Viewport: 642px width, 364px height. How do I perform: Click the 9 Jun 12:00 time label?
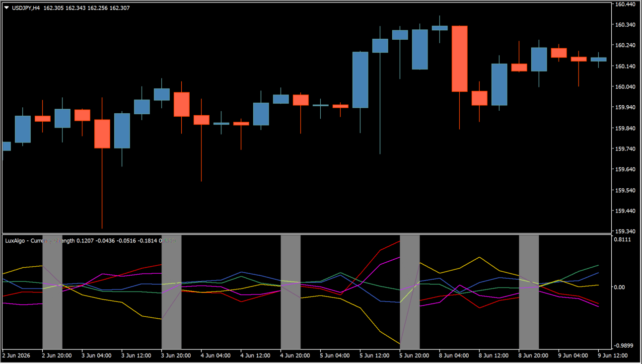point(613,356)
